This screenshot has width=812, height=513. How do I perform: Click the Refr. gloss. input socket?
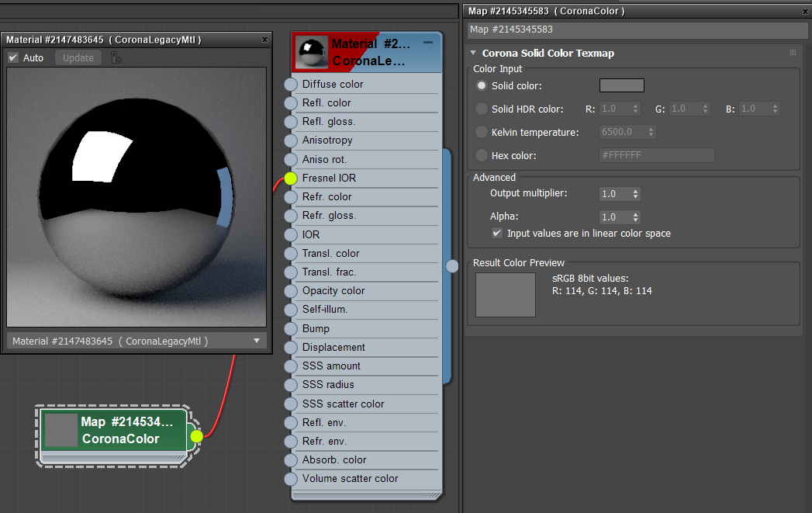click(291, 216)
